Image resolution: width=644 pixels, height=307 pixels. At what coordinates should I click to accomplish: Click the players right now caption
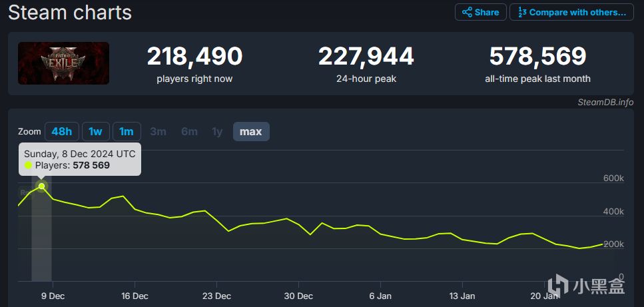(x=194, y=79)
